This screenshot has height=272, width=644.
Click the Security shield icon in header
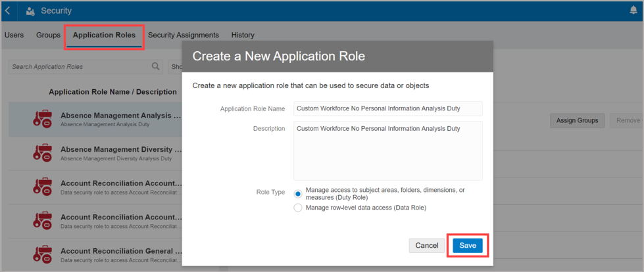coord(30,11)
